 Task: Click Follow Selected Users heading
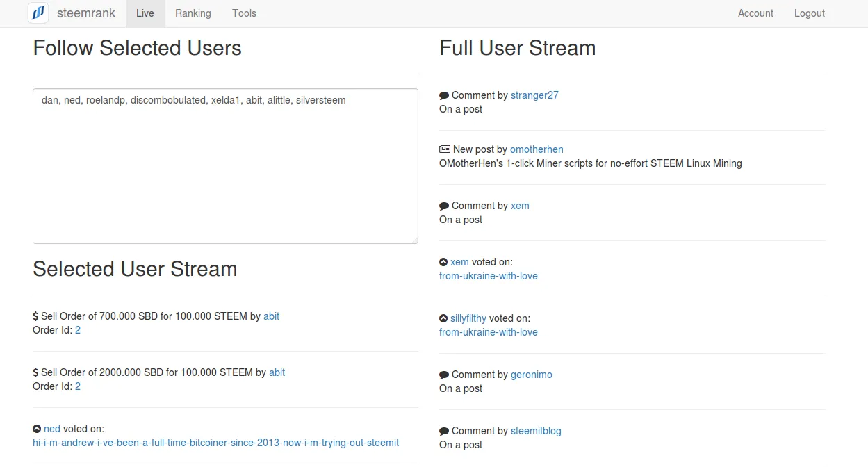tap(138, 48)
